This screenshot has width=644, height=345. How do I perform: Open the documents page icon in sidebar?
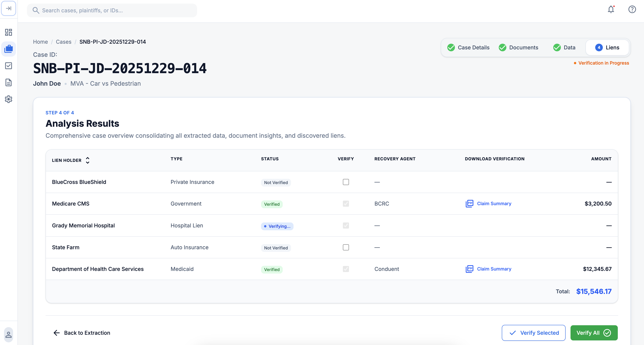[9, 83]
